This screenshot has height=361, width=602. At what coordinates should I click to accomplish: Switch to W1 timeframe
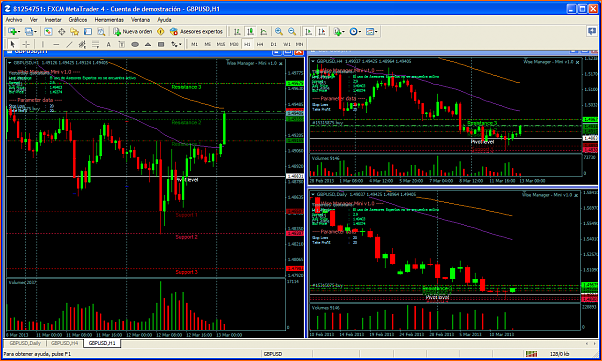pyautogui.click(x=287, y=45)
